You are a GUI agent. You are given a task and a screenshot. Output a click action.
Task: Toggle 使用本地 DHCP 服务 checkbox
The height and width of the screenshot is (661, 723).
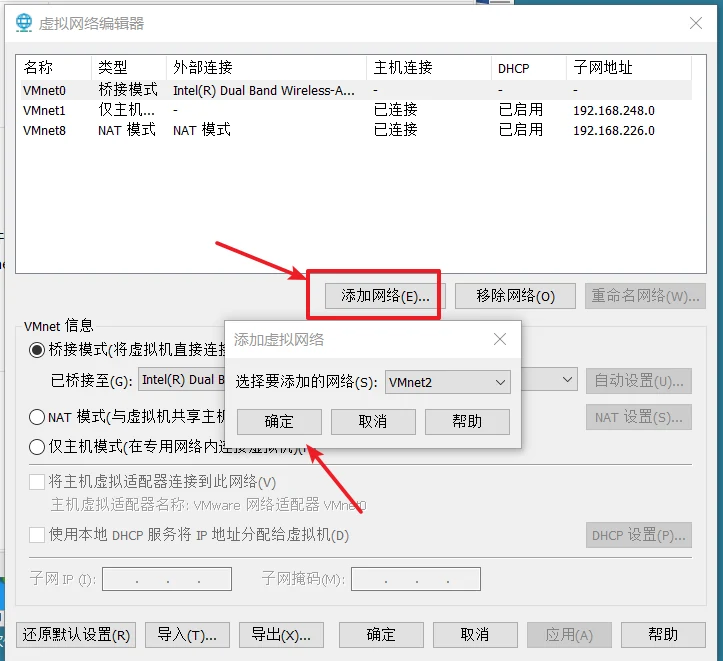[37, 535]
